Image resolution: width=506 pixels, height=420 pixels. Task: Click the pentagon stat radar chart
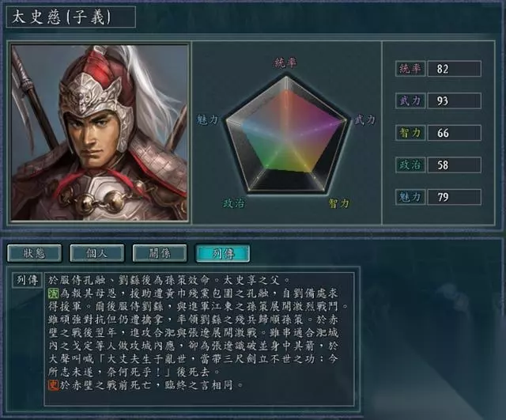click(286, 135)
